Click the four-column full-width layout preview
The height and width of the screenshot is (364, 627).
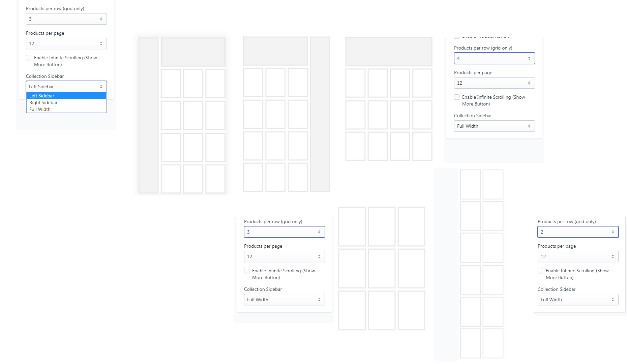(389, 99)
